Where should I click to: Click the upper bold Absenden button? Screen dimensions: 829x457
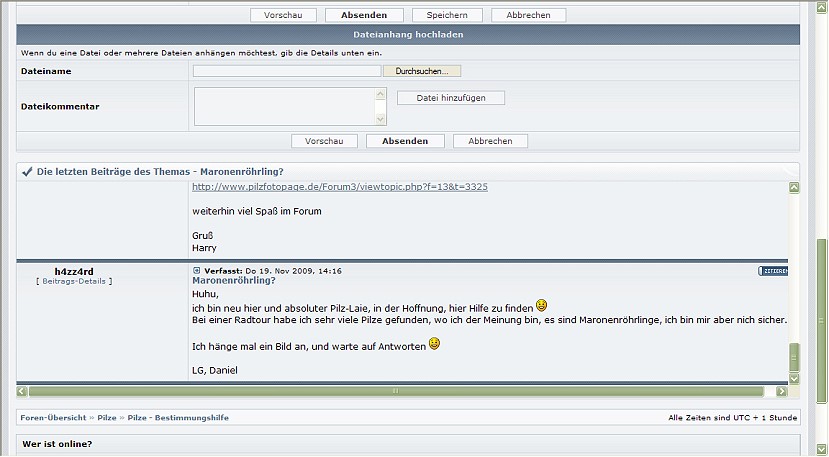(x=364, y=15)
